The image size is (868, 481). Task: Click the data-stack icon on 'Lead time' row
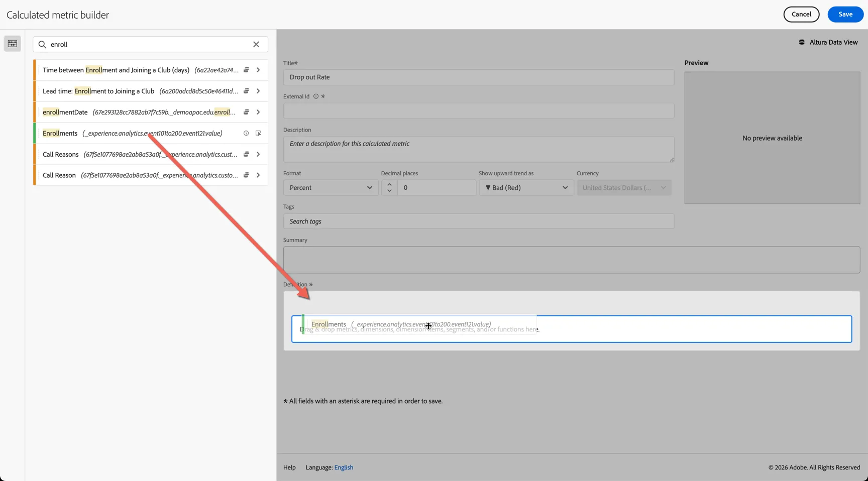tap(246, 91)
